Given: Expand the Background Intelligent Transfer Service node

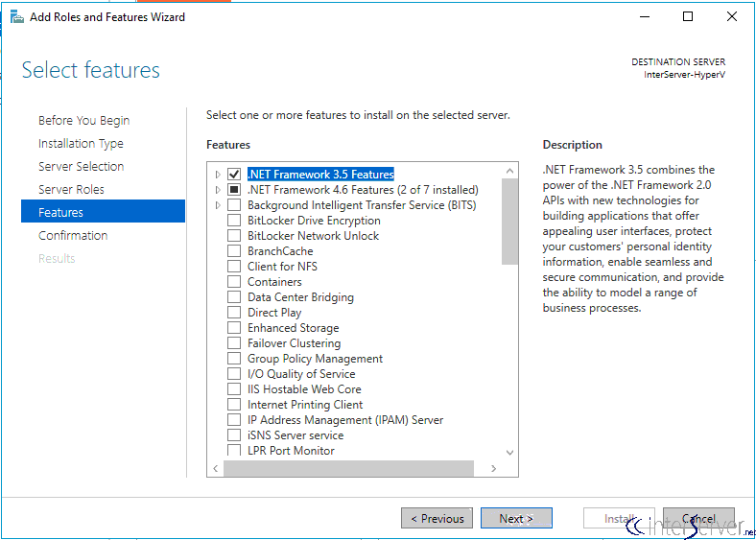Looking at the screenshot, I should (218, 205).
